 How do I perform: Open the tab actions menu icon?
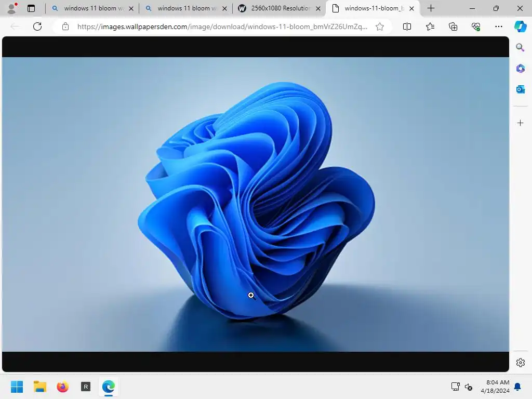pos(31,8)
